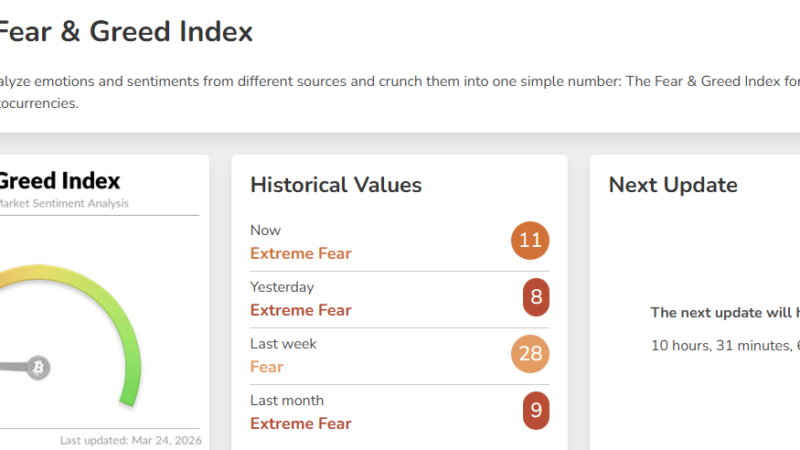Click the green end of the gauge arc
Screen dimensions: 800x450
127,398
